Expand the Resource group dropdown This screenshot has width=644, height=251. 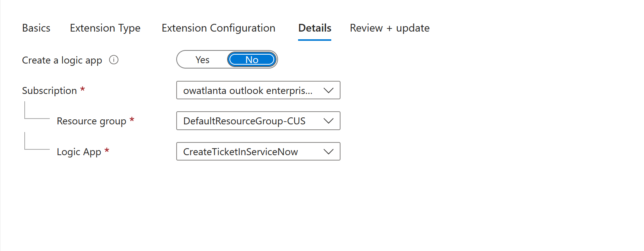click(x=258, y=121)
